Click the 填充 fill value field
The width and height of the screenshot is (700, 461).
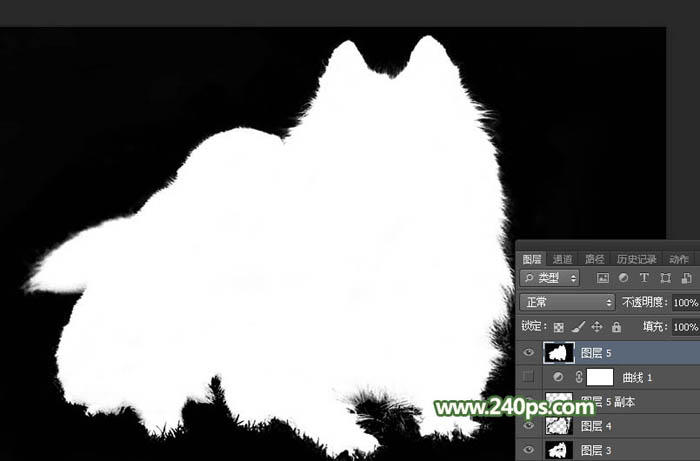click(x=685, y=327)
